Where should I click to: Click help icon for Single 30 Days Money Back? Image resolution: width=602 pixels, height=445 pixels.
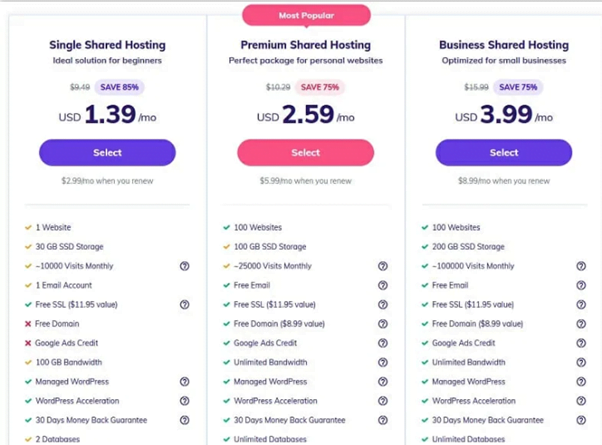point(185,420)
